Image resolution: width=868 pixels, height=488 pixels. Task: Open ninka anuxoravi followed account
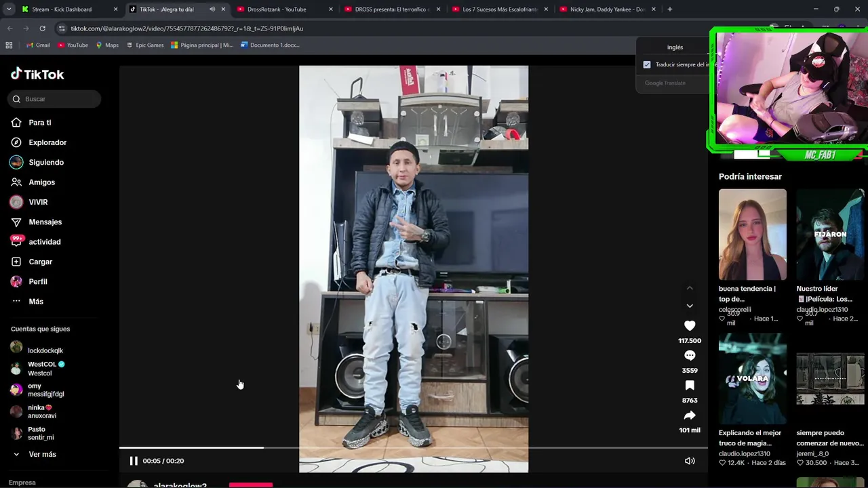pyautogui.click(x=34, y=412)
